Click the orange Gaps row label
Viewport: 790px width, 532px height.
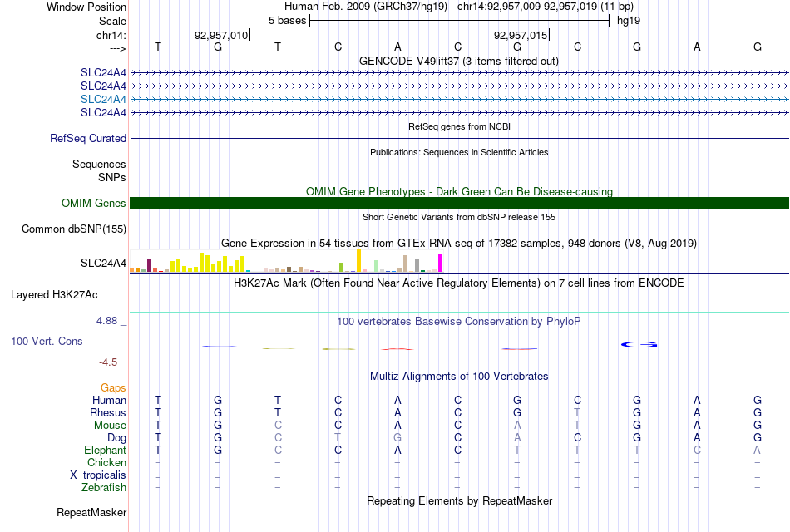coord(113,388)
